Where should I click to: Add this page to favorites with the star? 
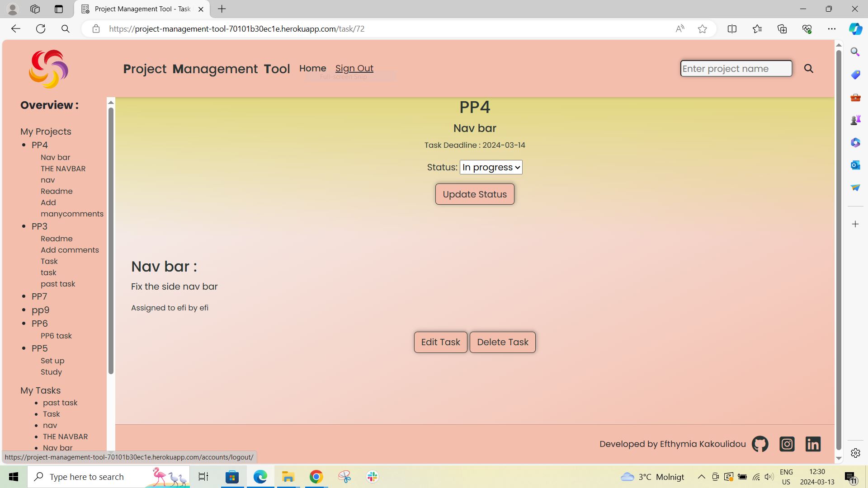(x=702, y=28)
